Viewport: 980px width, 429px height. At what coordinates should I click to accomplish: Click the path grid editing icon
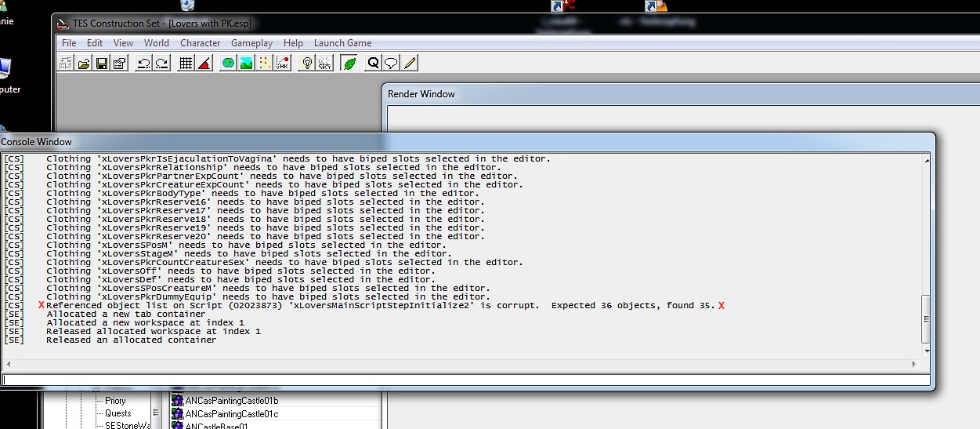[x=264, y=64]
